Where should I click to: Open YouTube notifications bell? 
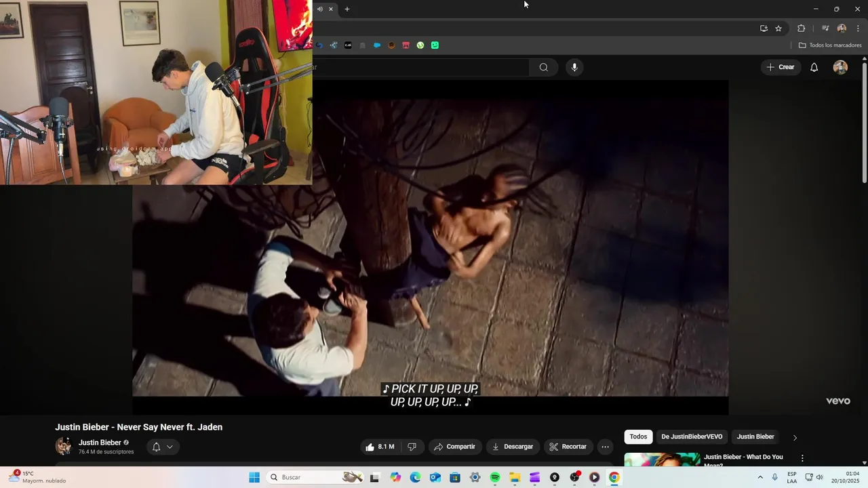[x=814, y=67]
